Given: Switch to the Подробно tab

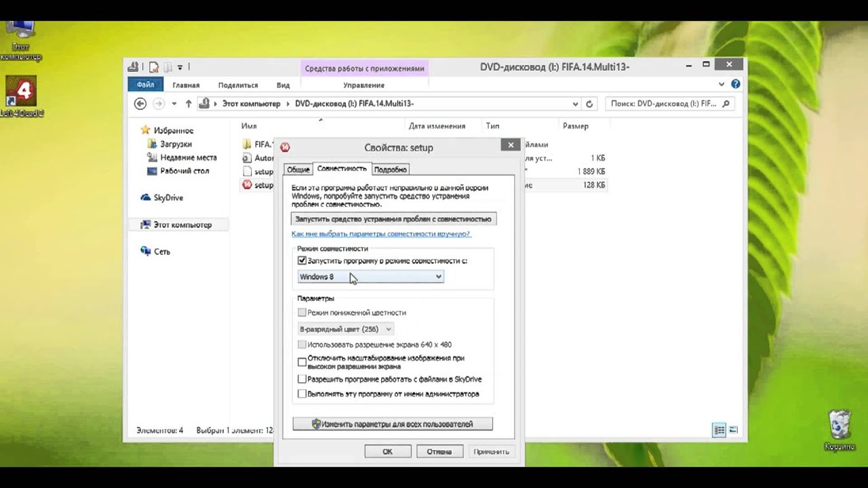Looking at the screenshot, I should (390, 169).
